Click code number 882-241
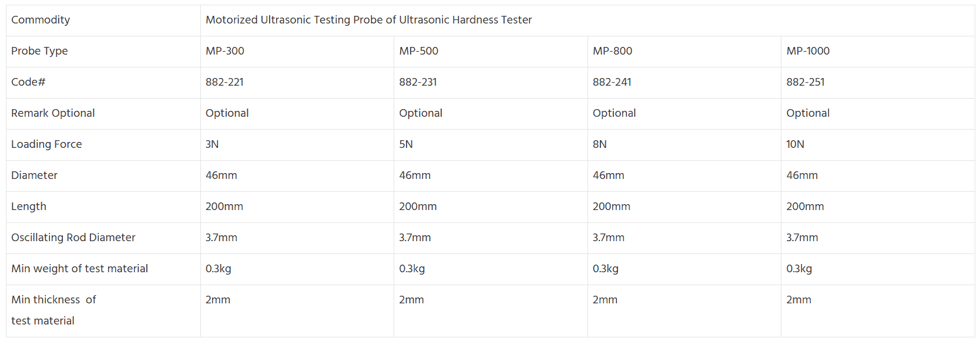 pyautogui.click(x=612, y=82)
